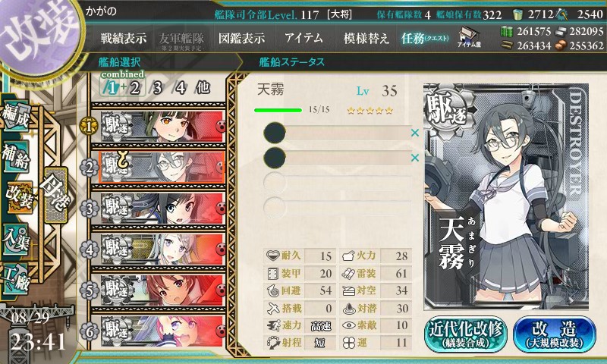The height and width of the screenshot is (364, 607).
Task: Remove equipment with first slot X
Action: coord(415,133)
